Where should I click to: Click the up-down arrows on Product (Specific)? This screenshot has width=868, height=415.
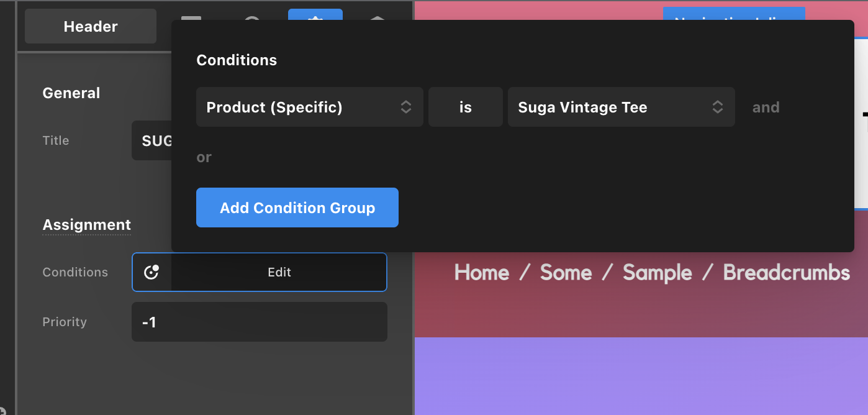coord(405,107)
